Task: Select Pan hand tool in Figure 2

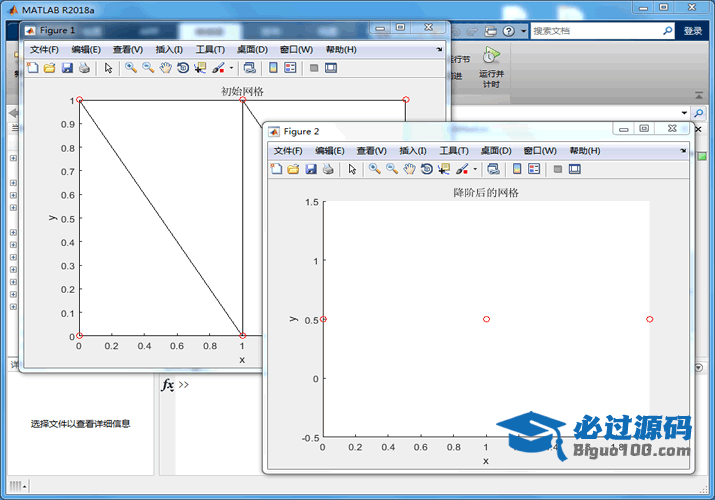Action: tap(409, 169)
